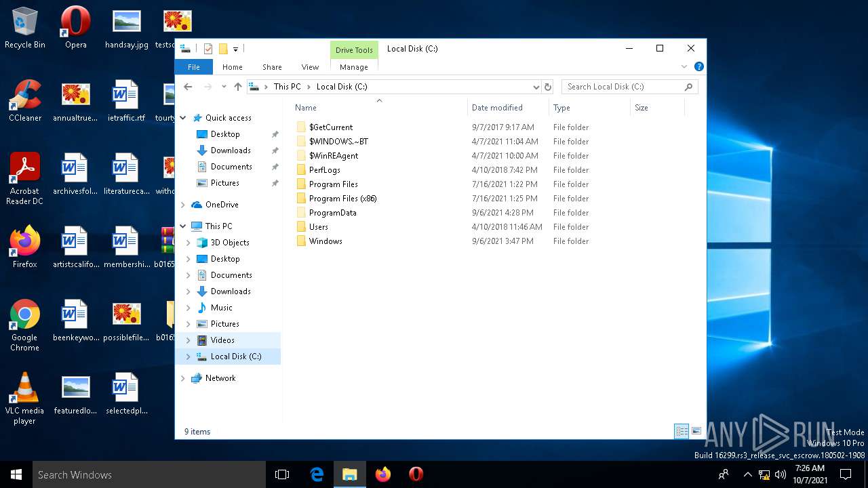
Task: Go forward with the Forward arrow
Action: pyautogui.click(x=208, y=87)
